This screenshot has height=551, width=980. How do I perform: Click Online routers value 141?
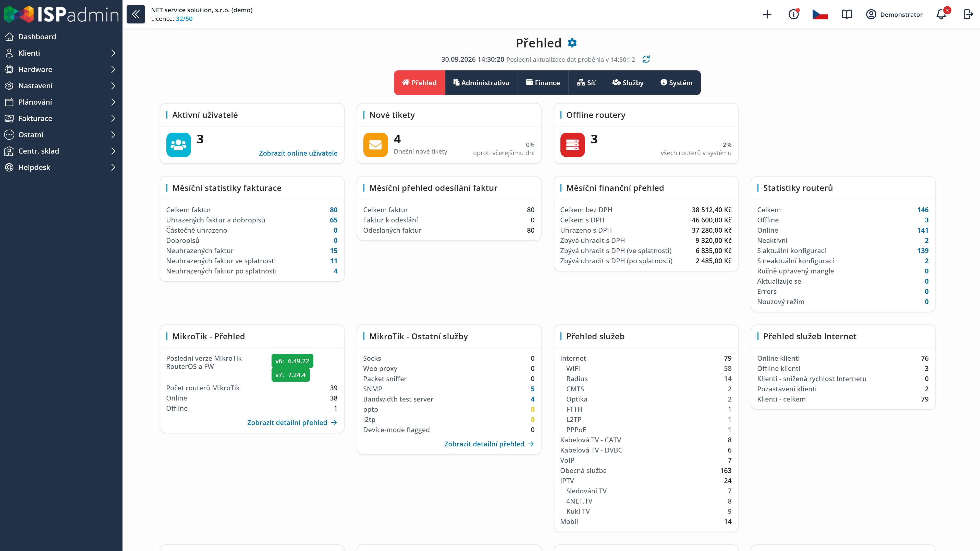tap(923, 230)
